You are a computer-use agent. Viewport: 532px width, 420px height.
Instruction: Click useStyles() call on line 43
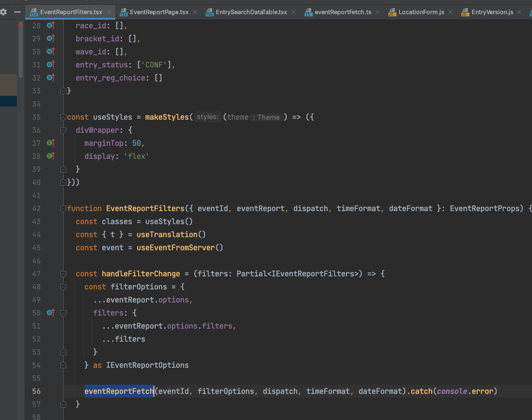tap(169, 221)
